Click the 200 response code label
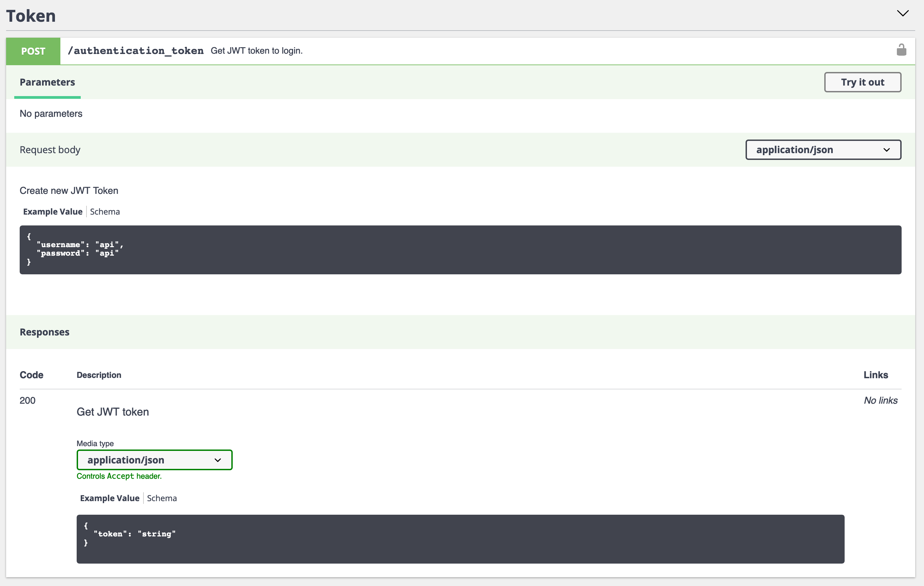 (27, 399)
